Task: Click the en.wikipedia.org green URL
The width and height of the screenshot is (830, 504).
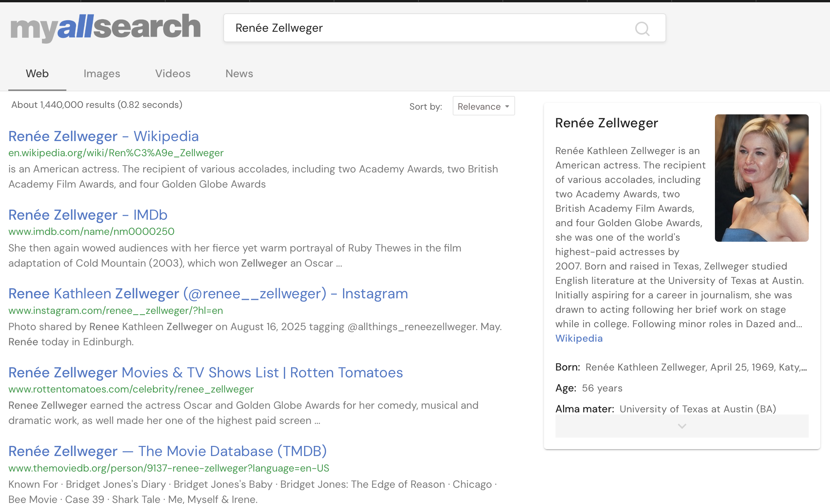Action: tap(116, 153)
